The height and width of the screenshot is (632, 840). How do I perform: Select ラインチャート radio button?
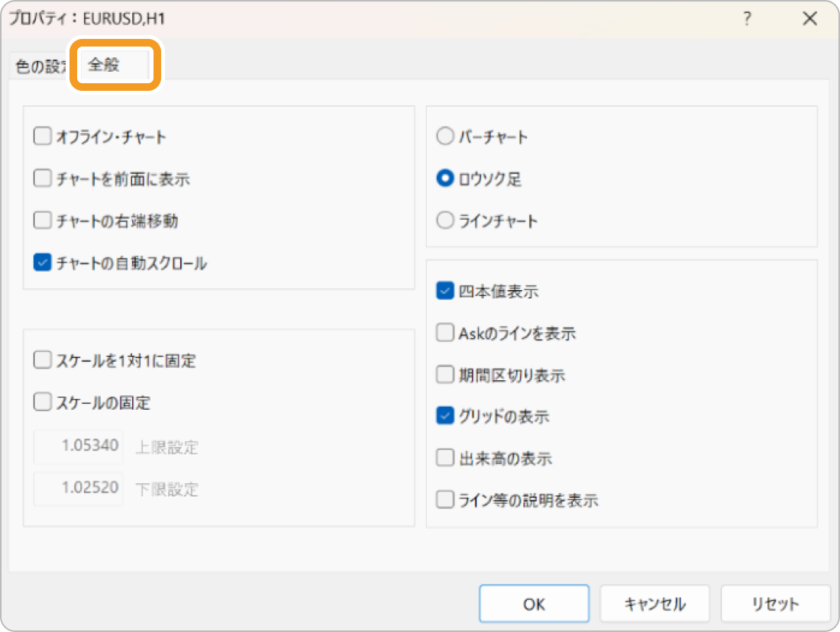tap(444, 220)
